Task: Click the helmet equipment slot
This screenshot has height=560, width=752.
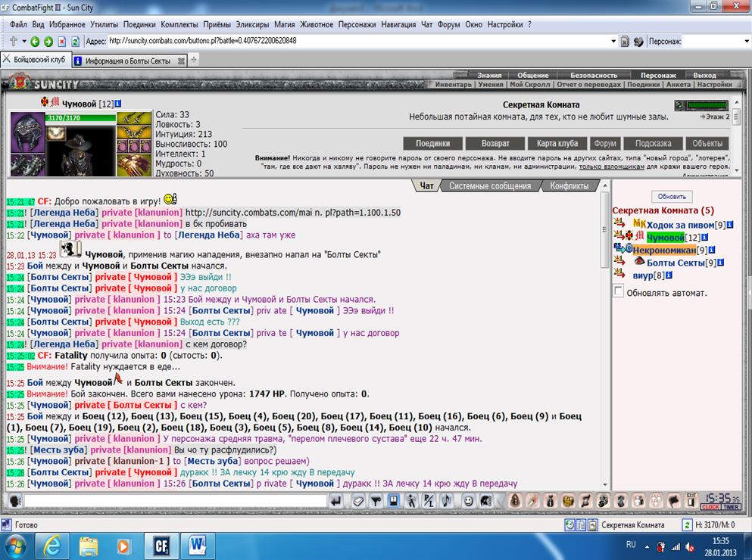Action: (x=27, y=132)
